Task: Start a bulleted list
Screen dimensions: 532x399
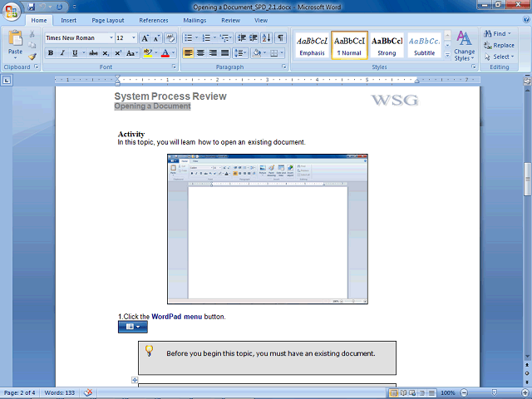Action: [x=189, y=38]
